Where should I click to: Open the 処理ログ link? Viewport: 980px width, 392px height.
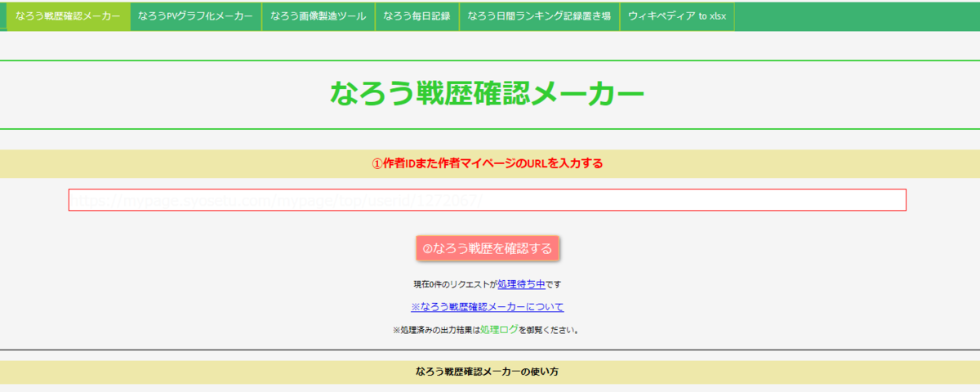499,330
